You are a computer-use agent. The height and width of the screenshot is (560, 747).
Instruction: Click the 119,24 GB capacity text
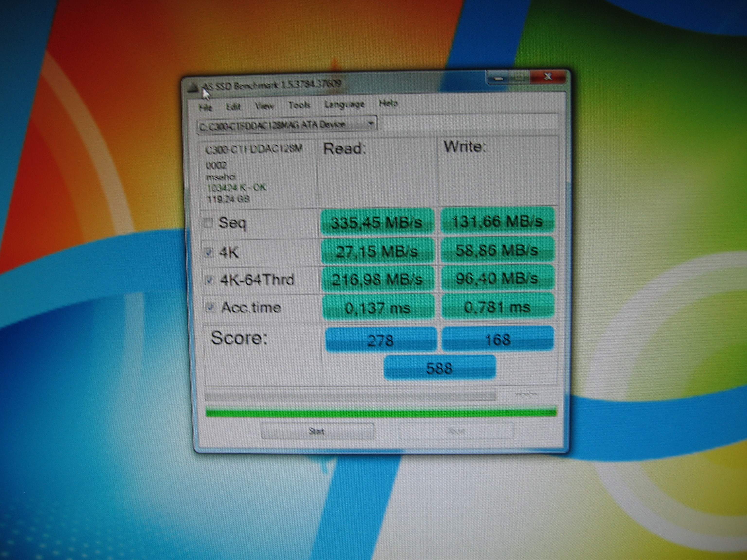[228, 199]
